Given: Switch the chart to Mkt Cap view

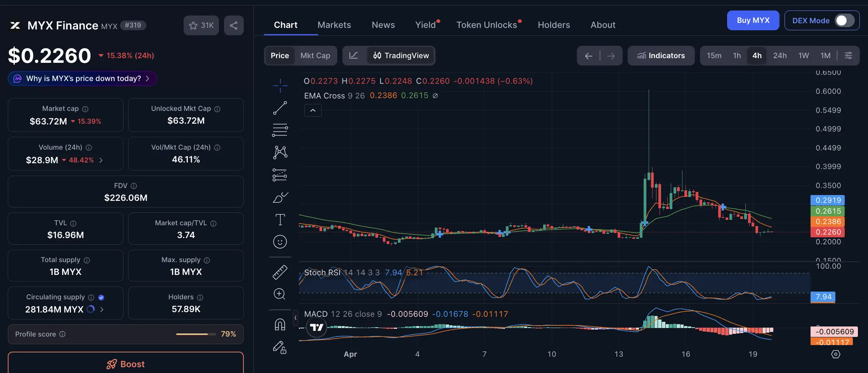Looking at the screenshot, I should (315, 55).
